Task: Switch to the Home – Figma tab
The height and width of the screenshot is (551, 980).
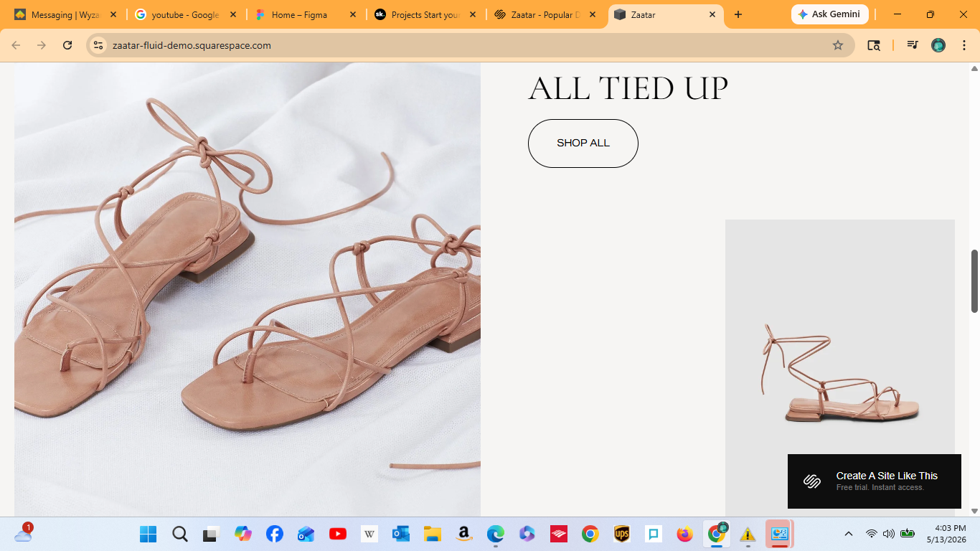Action: pyautogui.click(x=299, y=14)
